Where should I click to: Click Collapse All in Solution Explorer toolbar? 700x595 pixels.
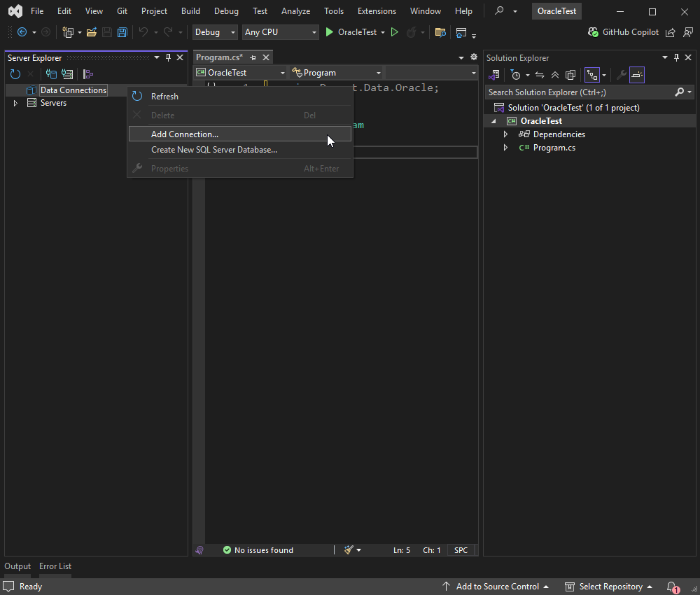coord(555,75)
